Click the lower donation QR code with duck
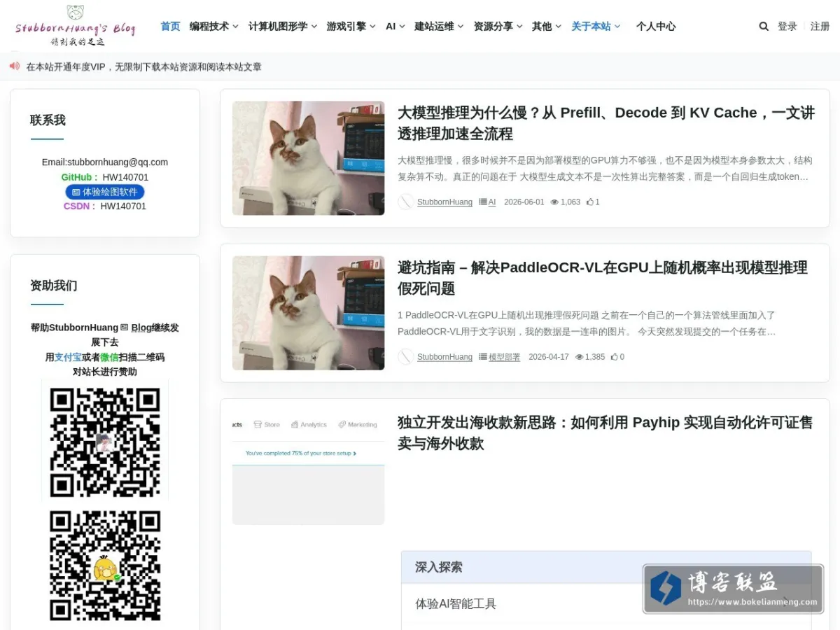 [105, 566]
